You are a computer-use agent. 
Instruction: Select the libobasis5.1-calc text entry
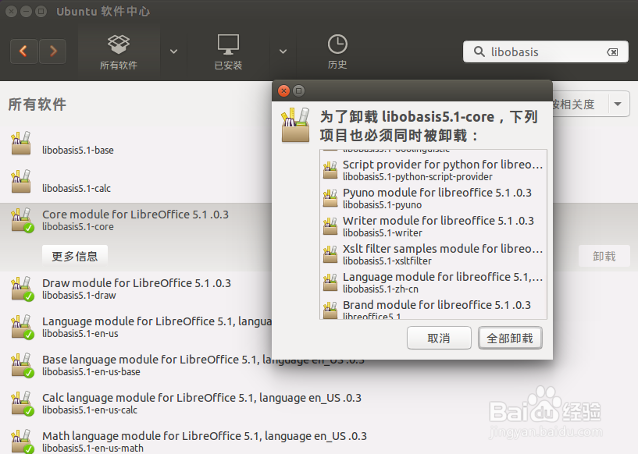pyautogui.click(x=76, y=188)
